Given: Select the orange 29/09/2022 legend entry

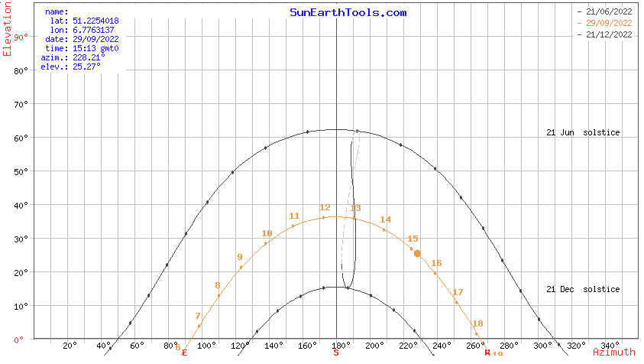Looking at the screenshot, I should click(604, 23).
